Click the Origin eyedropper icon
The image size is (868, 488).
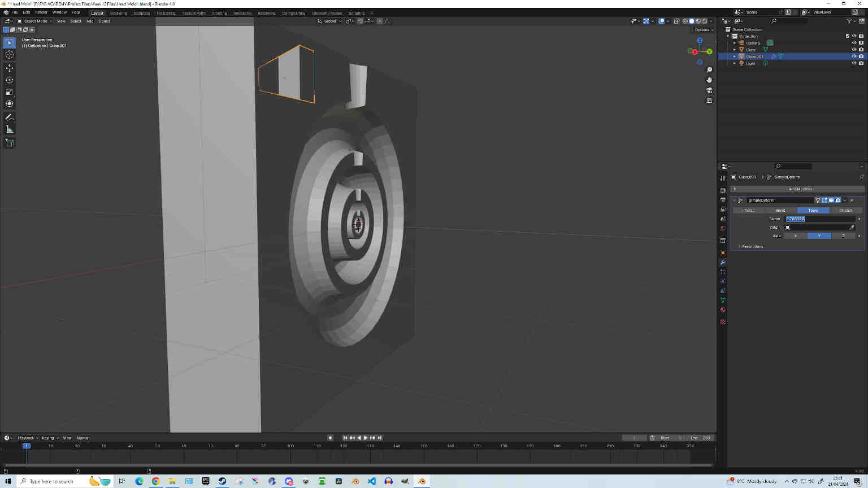click(852, 227)
